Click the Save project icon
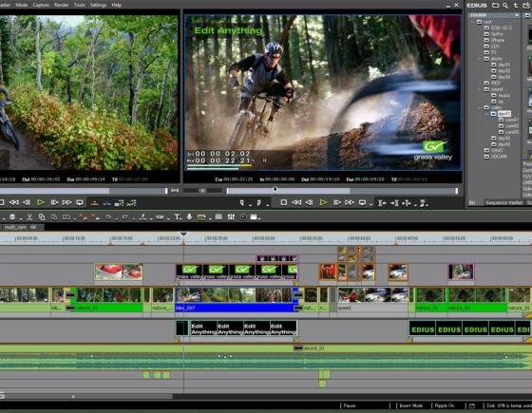This screenshot has width=532, height=413. click(12, 217)
